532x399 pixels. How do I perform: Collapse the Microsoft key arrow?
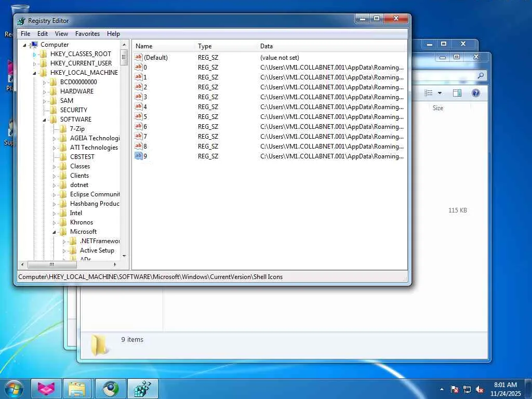click(54, 232)
